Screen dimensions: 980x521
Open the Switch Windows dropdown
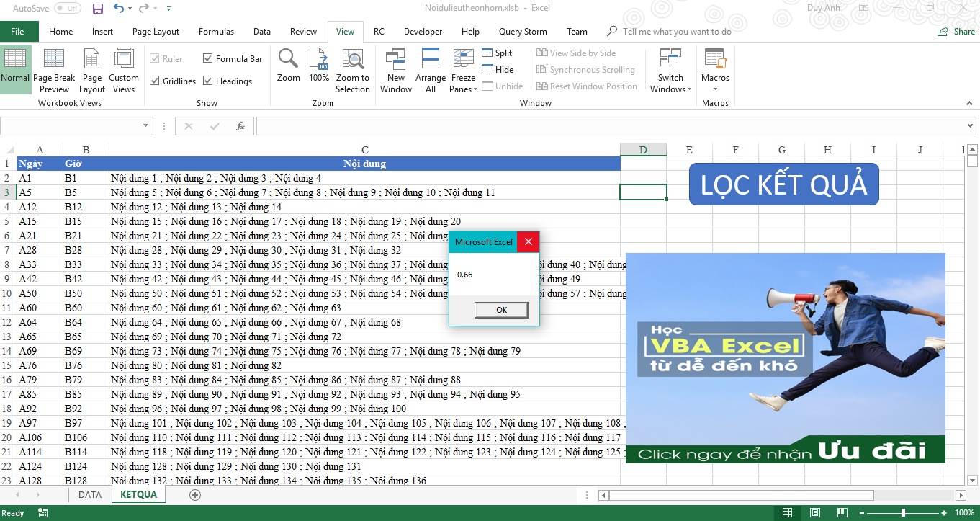coord(670,70)
